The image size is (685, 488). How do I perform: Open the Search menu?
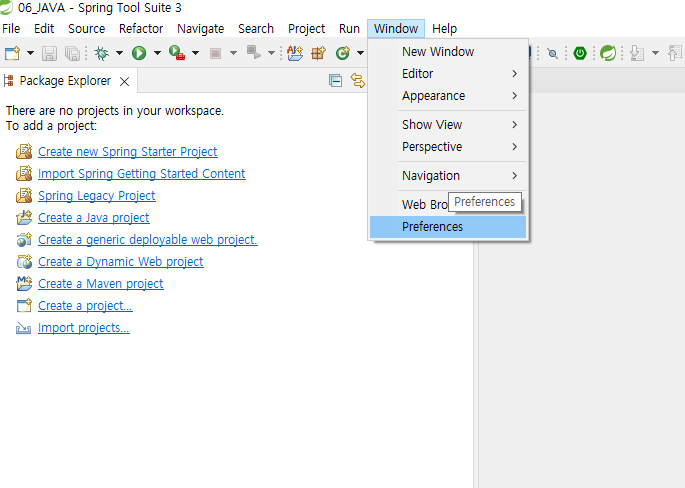(x=256, y=29)
